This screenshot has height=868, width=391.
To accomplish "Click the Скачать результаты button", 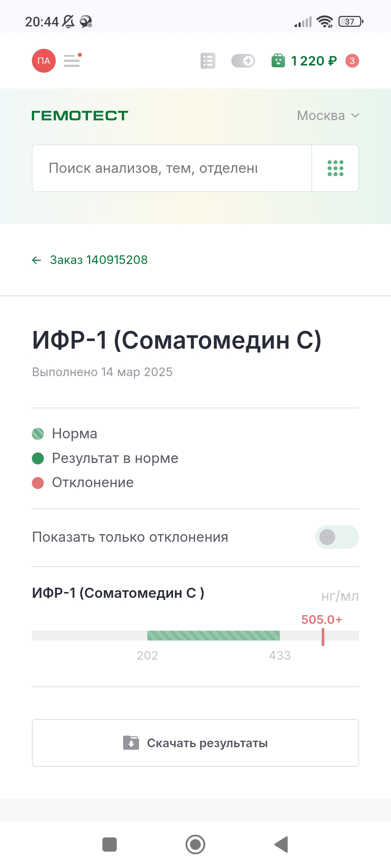I will click(195, 743).
